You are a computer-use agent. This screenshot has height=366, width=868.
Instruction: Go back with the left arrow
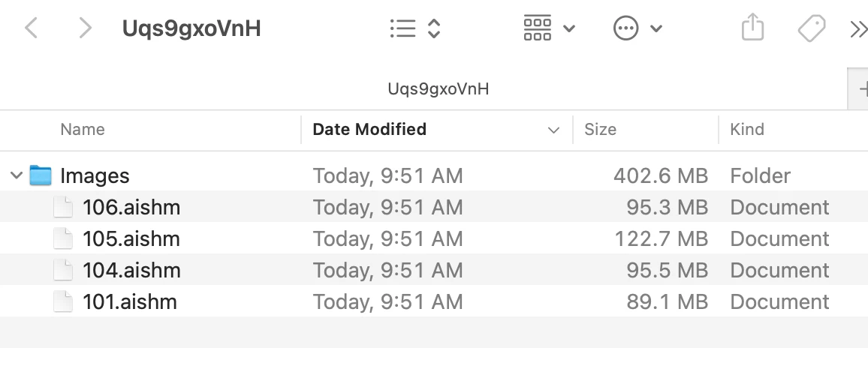(32, 28)
